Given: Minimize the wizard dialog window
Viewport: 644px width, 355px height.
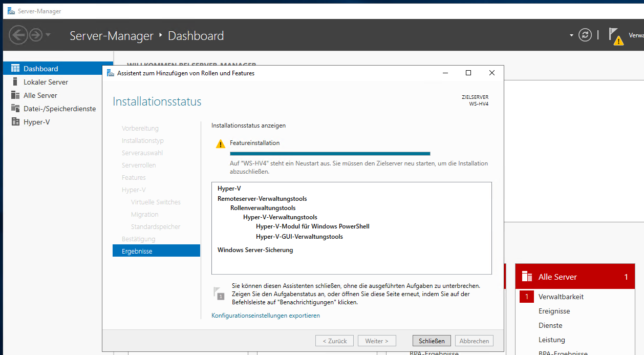Looking at the screenshot, I should [444, 73].
